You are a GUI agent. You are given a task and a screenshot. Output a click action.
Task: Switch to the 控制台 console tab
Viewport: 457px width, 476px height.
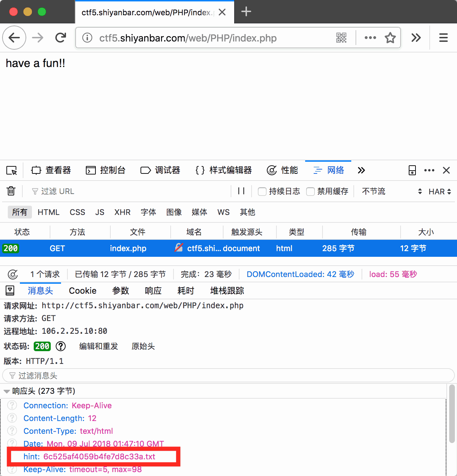[106, 170]
